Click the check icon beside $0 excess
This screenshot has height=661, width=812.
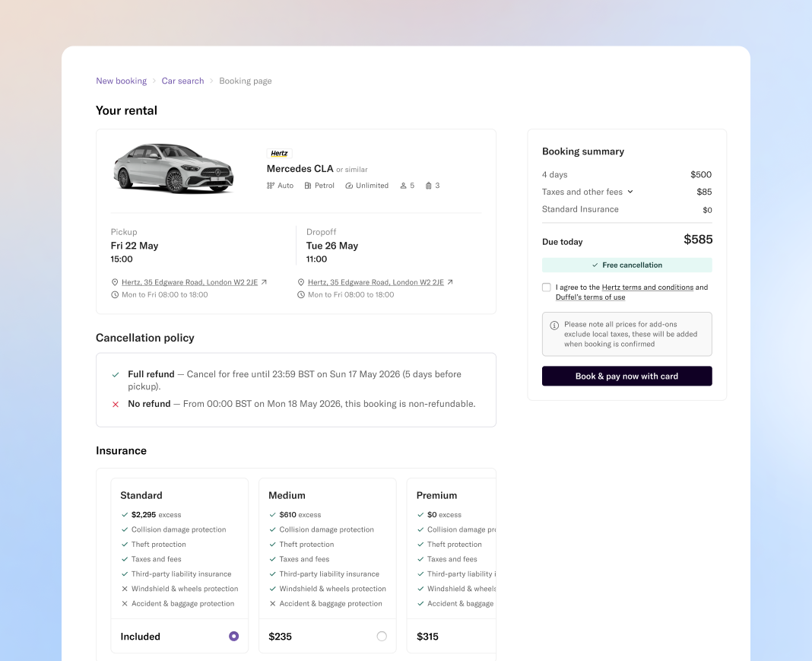[x=420, y=515]
